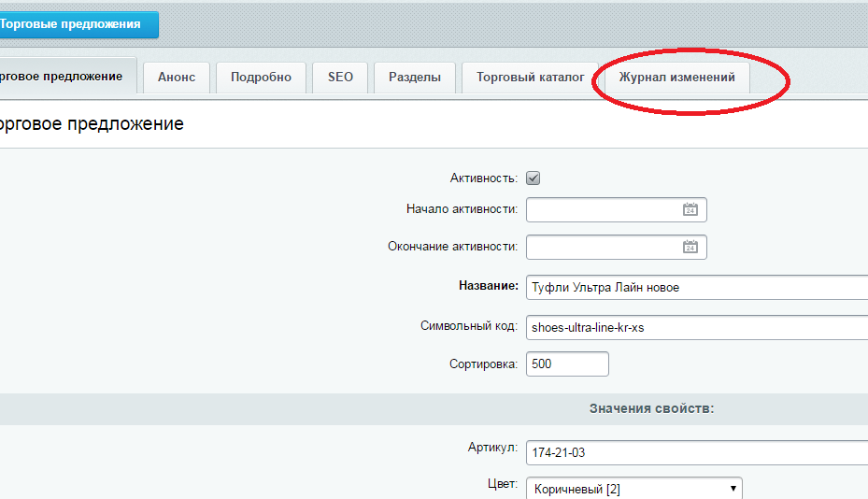Open the Подробно tab
Image resolution: width=868 pixels, height=499 pixels.
(x=261, y=78)
